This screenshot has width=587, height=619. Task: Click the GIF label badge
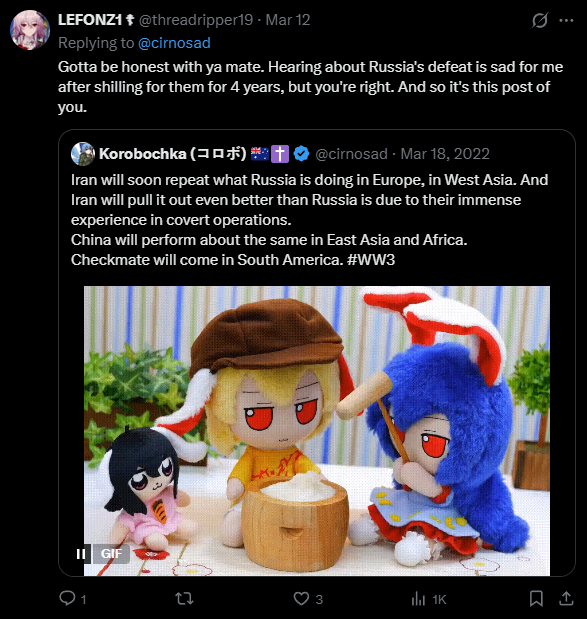[x=111, y=553]
